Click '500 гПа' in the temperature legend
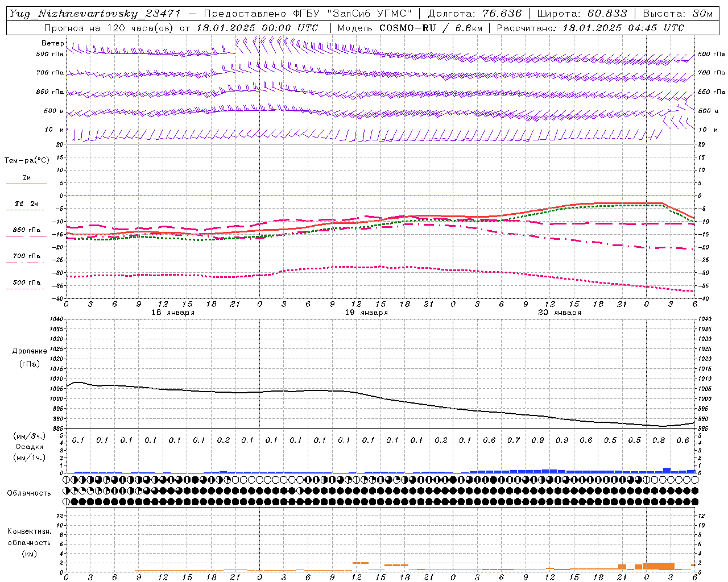728x582 pixels. coord(27,282)
